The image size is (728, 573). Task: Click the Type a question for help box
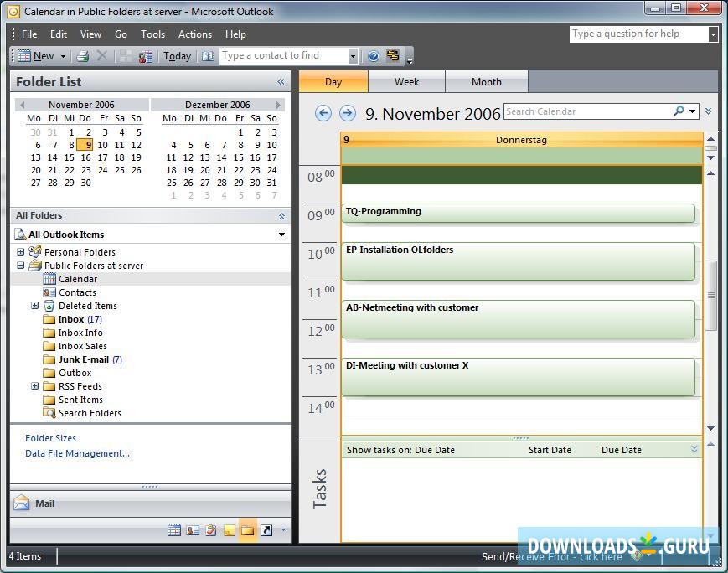[x=639, y=34]
